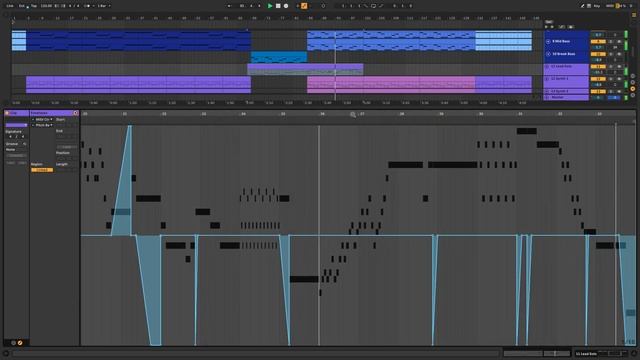
Task: Toggle the computer MIDI keyboard icon
Action: point(589,6)
